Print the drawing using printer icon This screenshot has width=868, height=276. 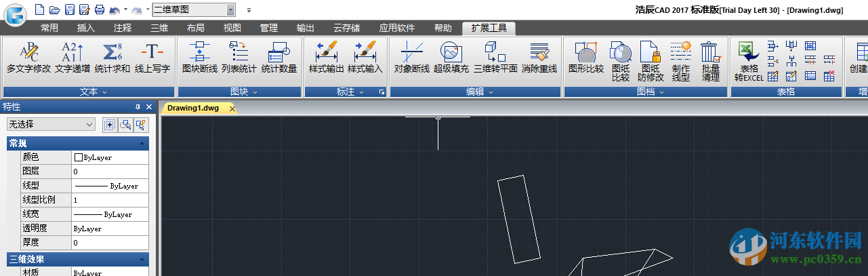[100, 9]
